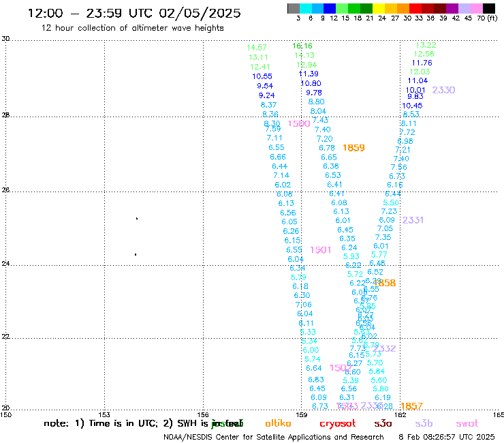Select the 10.55 wave height reading

coord(262,76)
